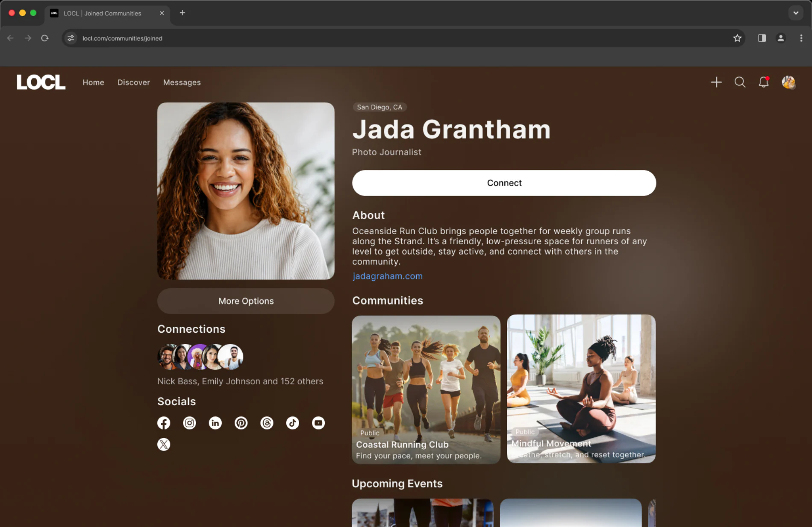Open the Coastal Running Club community card
Image resolution: width=812 pixels, height=527 pixels.
coord(426,389)
